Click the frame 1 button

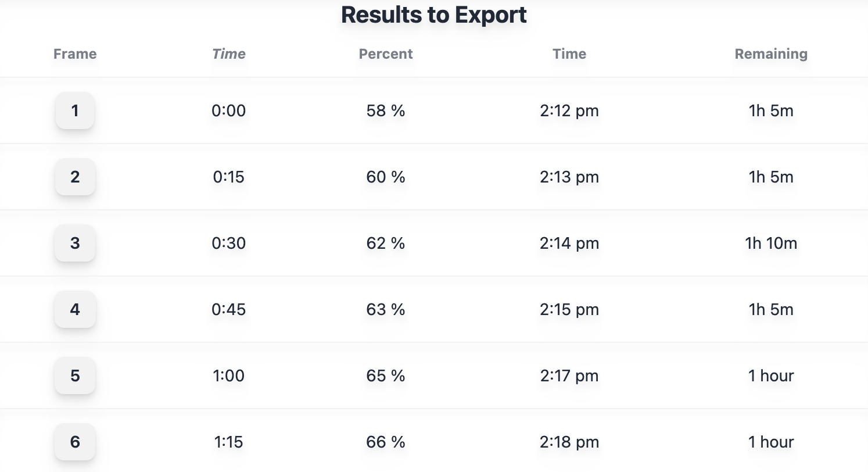click(x=75, y=110)
